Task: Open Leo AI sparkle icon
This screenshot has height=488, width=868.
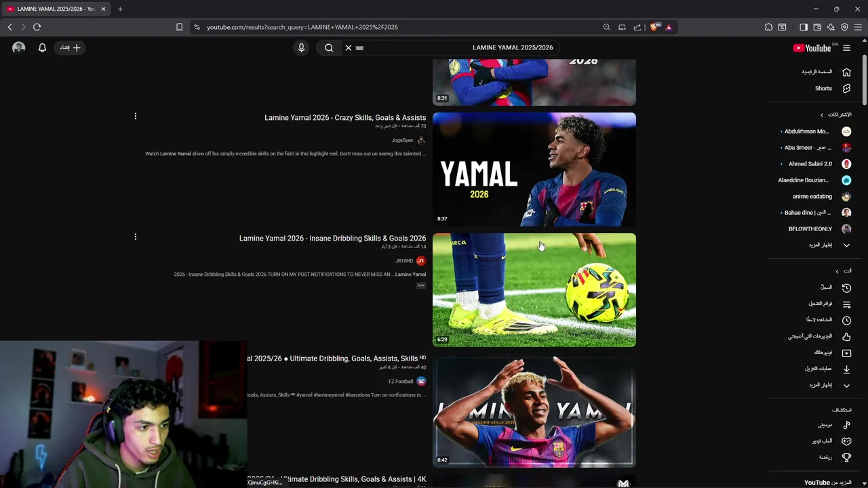Action: coord(831,27)
